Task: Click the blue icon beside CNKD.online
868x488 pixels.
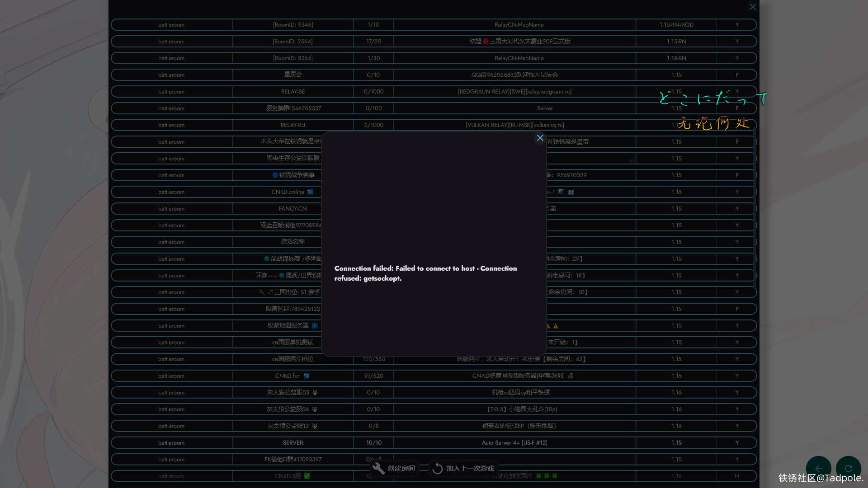Action: pos(310,192)
